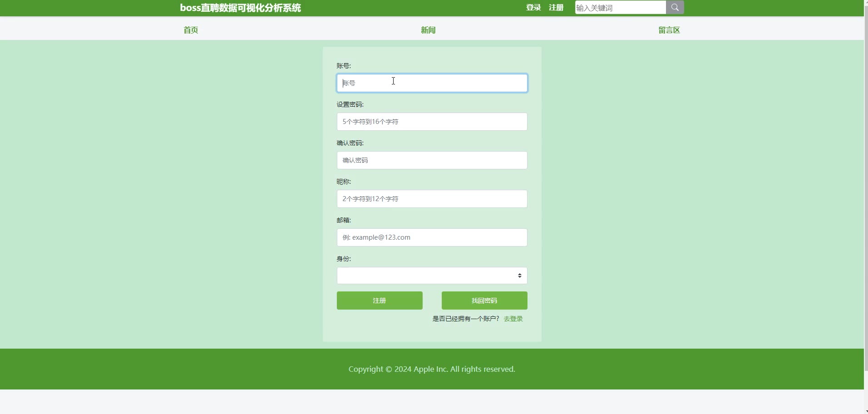Click the 确认密码 confirm password field

(432, 160)
